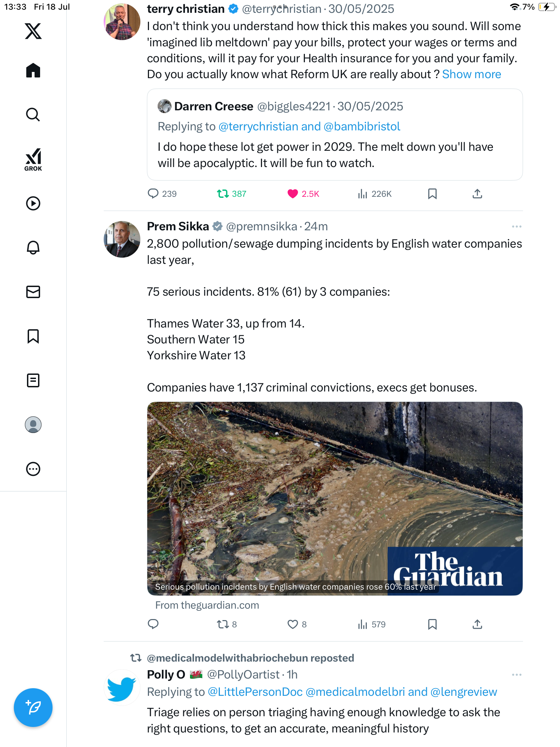
Task: Open the Guardian article preview image
Action: click(x=335, y=498)
